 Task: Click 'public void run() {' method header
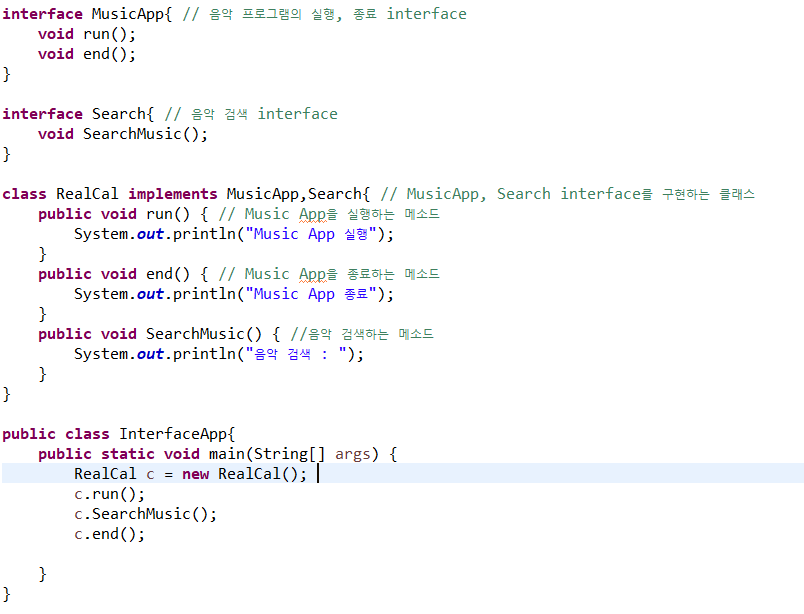point(123,214)
